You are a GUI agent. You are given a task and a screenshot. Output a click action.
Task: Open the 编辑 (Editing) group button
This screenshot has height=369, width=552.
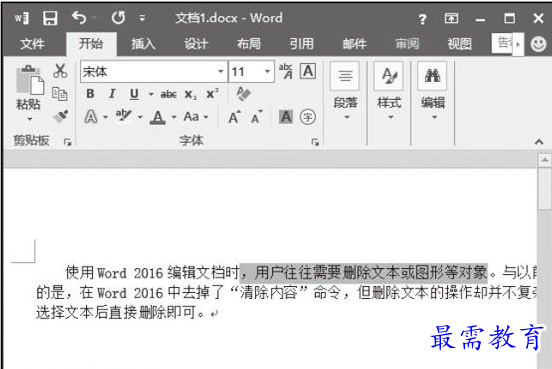(433, 91)
